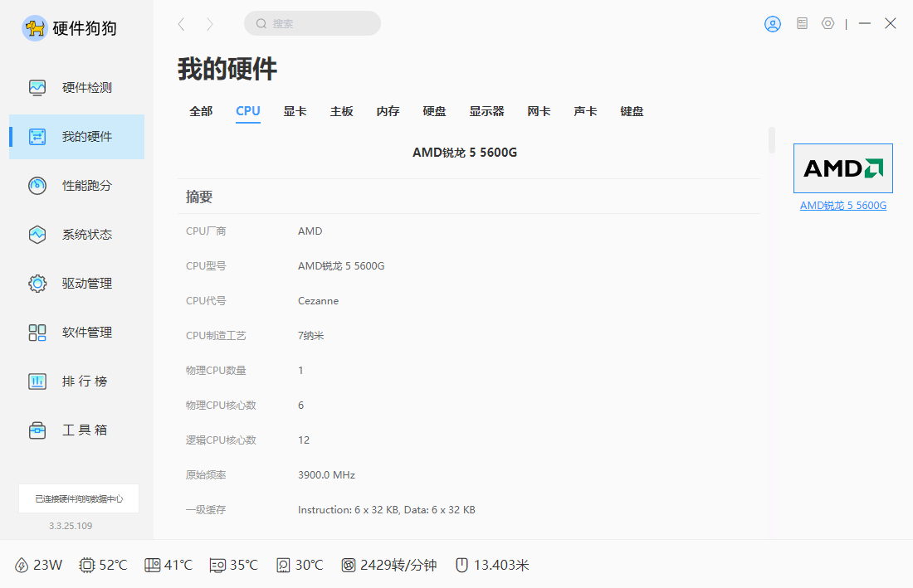Click the vertical scrollbar thumb
The image size is (913, 588).
tap(772, 140)
